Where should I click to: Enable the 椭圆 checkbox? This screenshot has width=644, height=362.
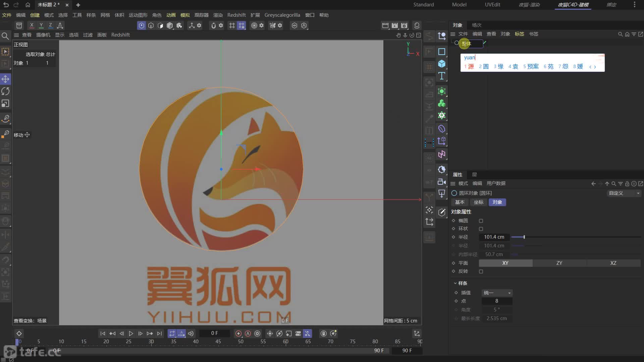pos(481,221)
